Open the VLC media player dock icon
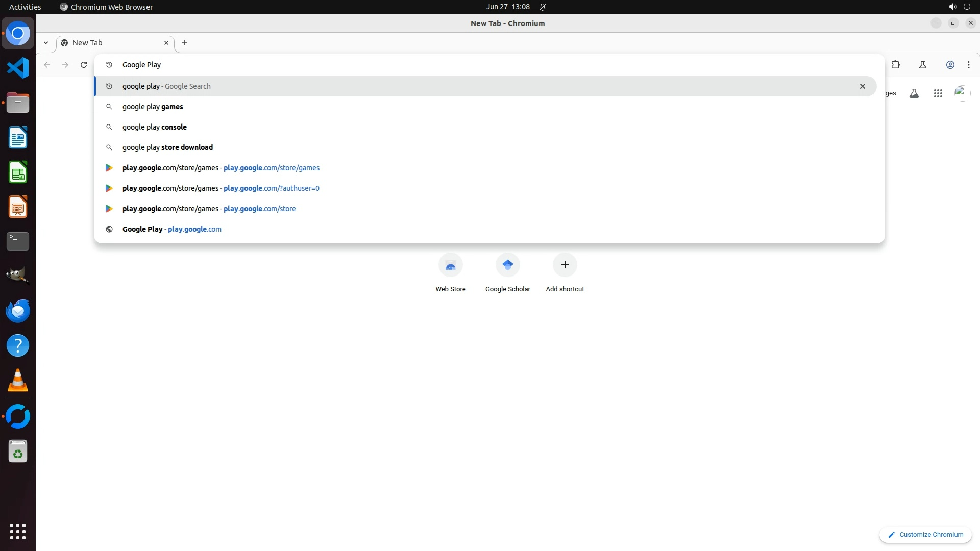Image resolution: width=980 pixels, height=551 pixels. (x=18, y=380)
